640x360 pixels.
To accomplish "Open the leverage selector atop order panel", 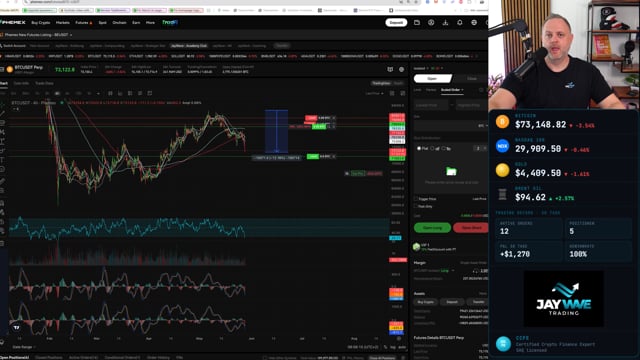I will coord(437,68).
